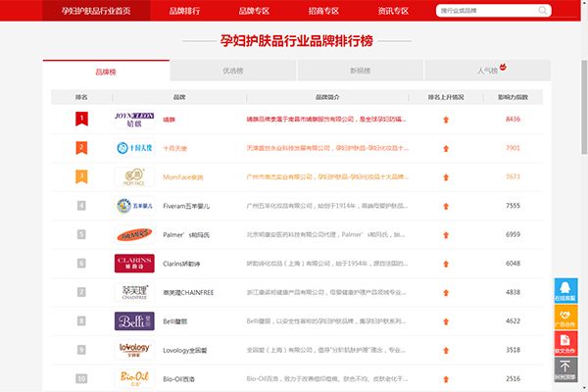Click the gray rank 10 badge
This screenshot has height=392, width=588.
[x=81, y=378]
